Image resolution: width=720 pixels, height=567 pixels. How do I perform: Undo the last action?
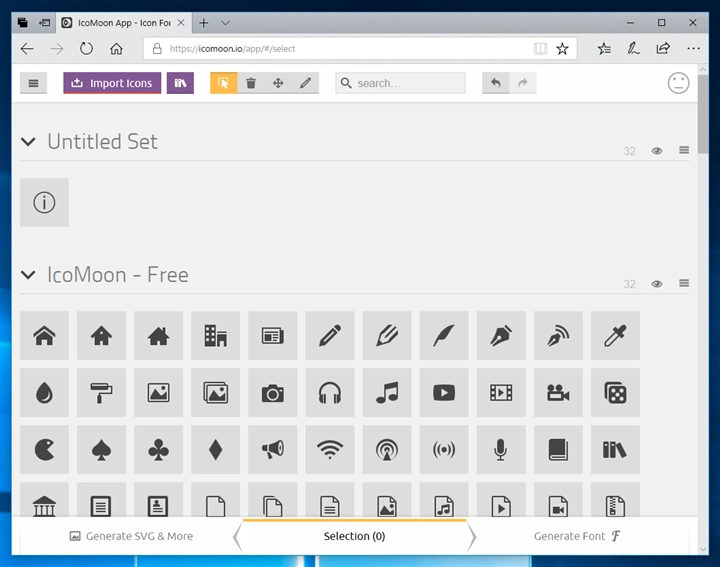pyautogui.click(x=495, y=83)
